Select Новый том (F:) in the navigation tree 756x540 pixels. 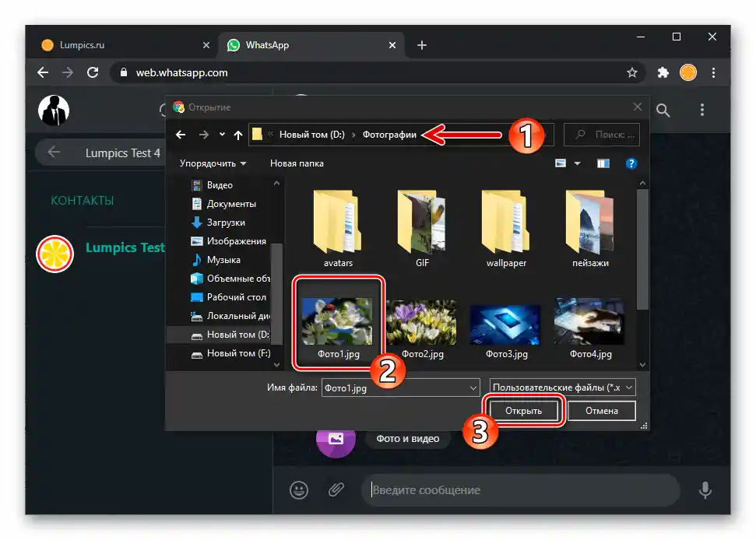(x=230, y=354)
